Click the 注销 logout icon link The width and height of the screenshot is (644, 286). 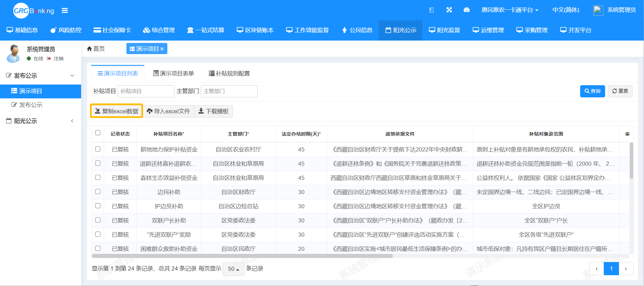pyautogui.click(x=55, y=58)
